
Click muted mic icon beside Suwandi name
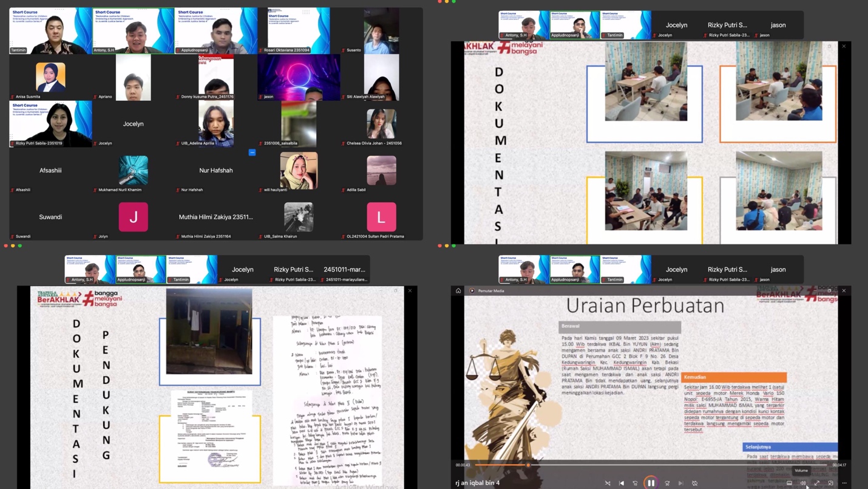tap(13, 236)
